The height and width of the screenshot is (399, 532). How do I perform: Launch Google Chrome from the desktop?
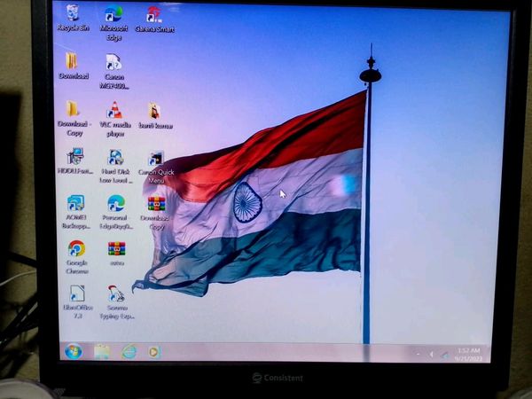point(76,248)
